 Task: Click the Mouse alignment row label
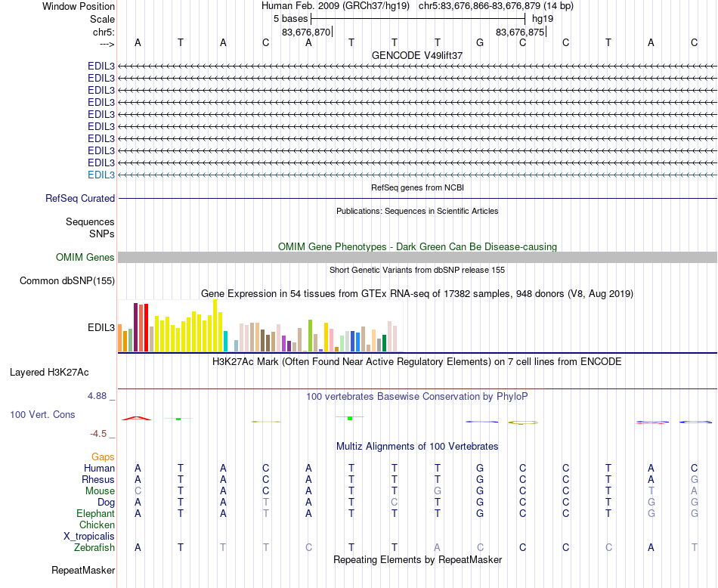(100, 491)
